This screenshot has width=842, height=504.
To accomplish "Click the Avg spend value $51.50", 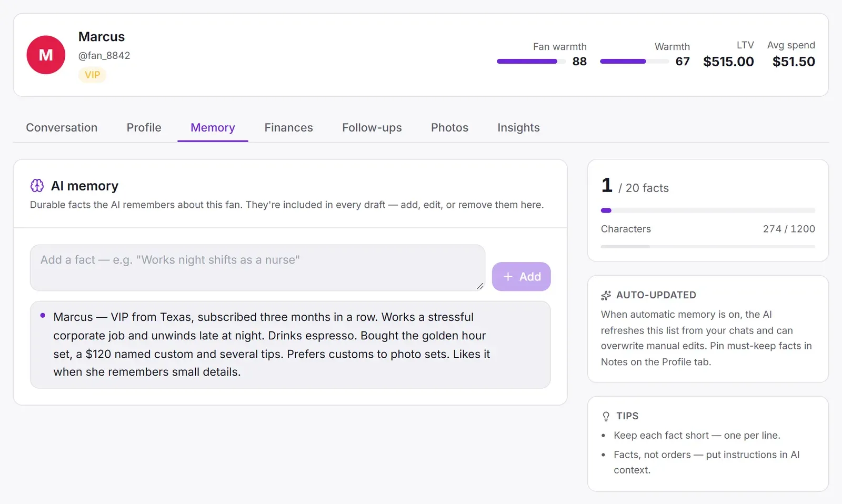I will coord(794,62).
